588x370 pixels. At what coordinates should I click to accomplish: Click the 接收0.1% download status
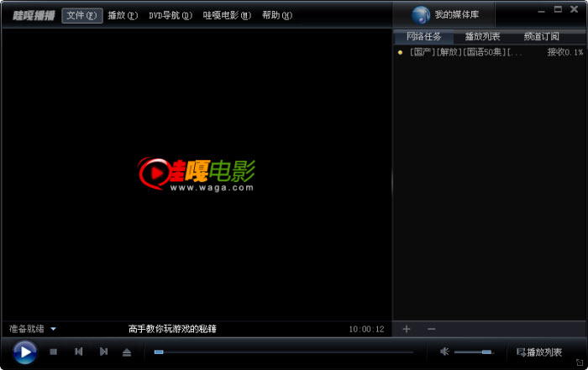pyautogui.click(x=565, y=52)
